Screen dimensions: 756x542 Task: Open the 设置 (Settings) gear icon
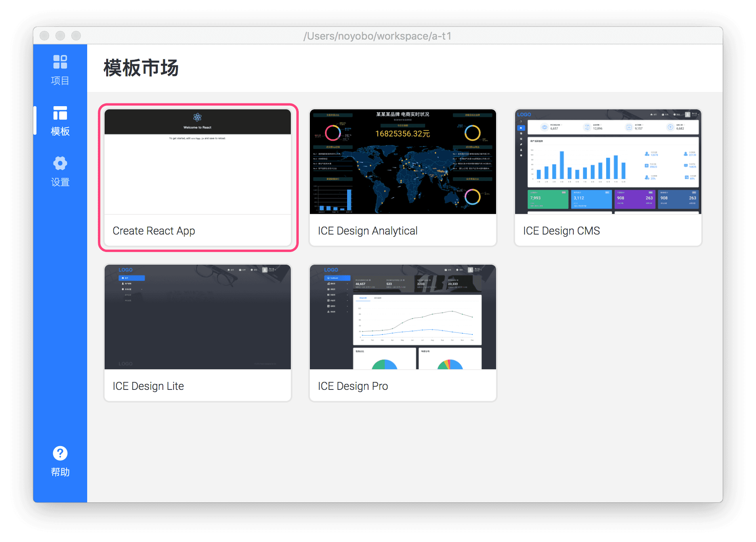(x=60, y=163)
